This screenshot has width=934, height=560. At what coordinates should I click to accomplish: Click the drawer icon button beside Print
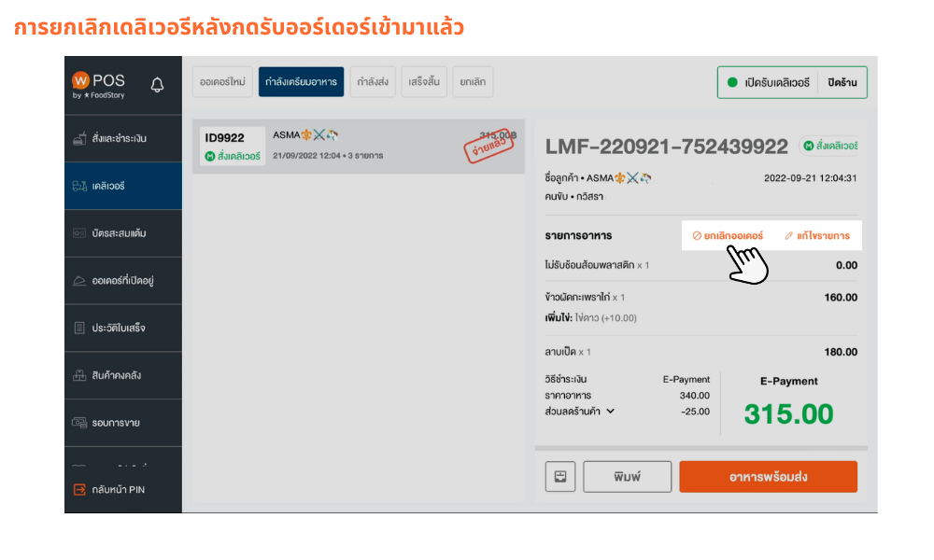point(559,476)
